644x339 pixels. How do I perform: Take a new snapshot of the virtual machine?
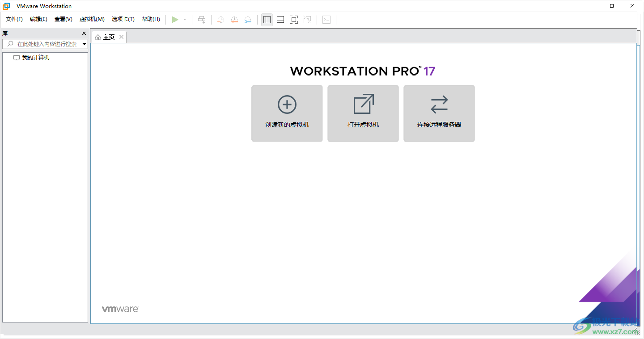[x=220, y=19]
